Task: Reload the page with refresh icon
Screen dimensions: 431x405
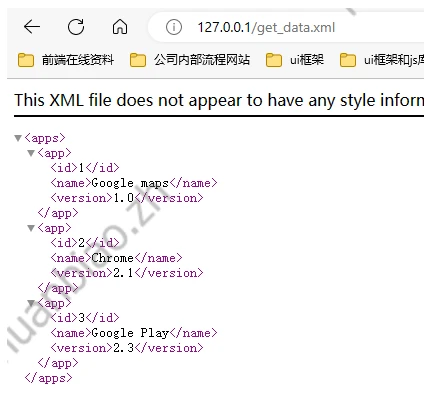Action: pyautogui.click(x=76, y=27)
